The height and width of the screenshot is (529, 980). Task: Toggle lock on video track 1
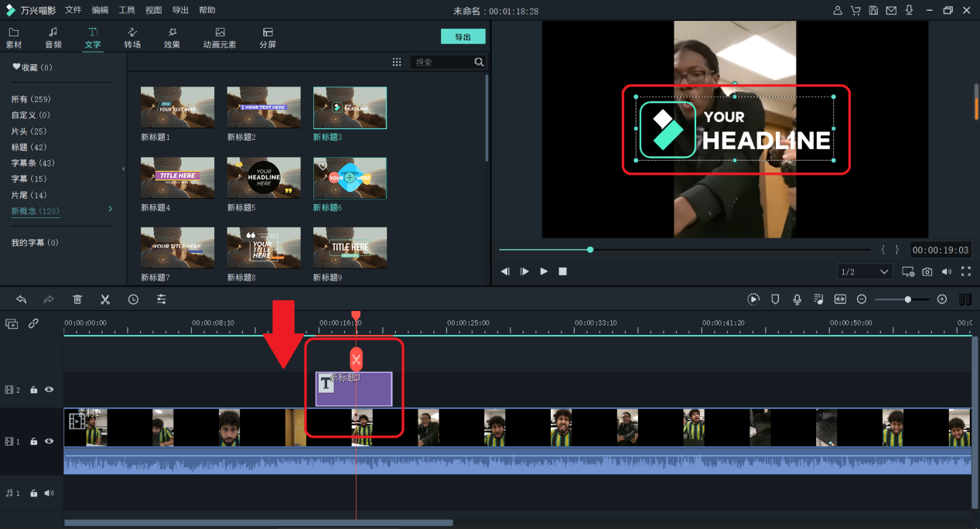[34, 442]
